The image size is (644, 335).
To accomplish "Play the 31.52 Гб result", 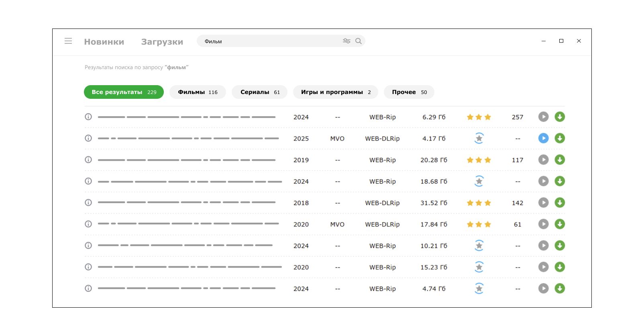I will coord(543,203).
